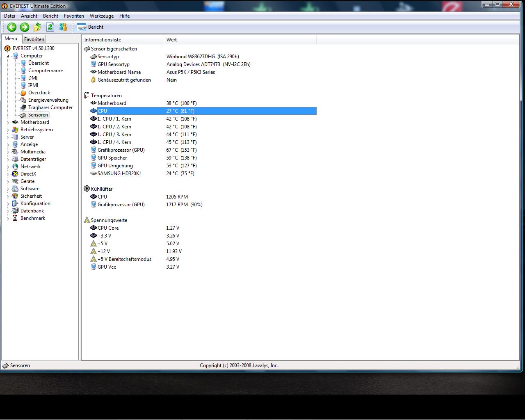Select the Übersicht tree item
The height and width of the screenshot is (420, 525).
[39, 63]
